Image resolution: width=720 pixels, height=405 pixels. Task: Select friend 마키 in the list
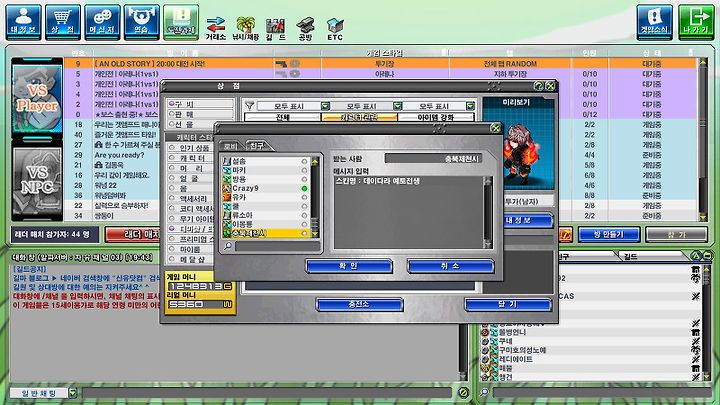pyautogui.click(x=265, y=170)
